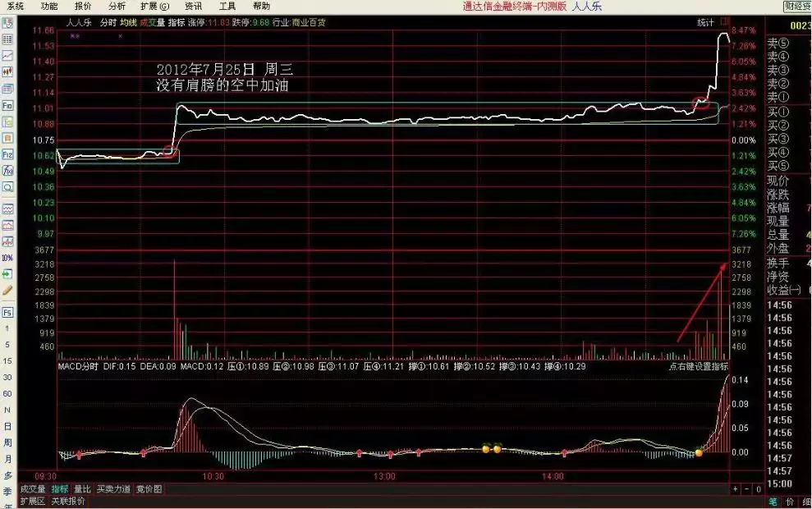Click the 0 reset button at bottom right
812x509 pixels.
(x=758, y=488)
